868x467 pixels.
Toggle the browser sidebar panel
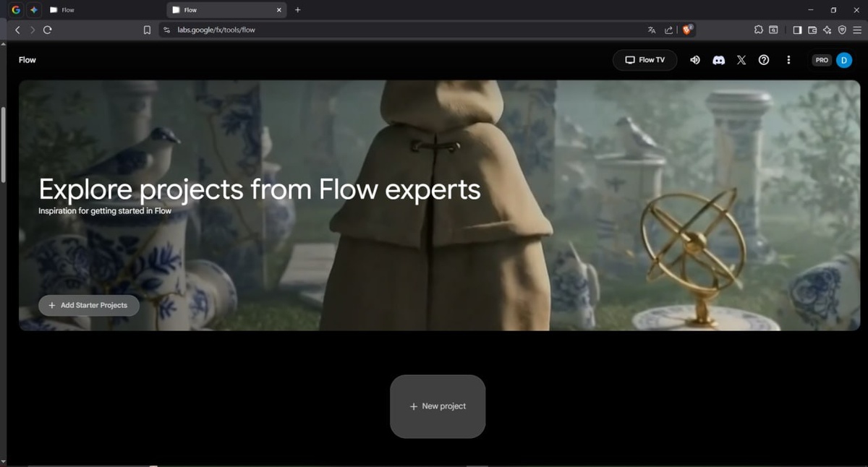pyautogui.click(x=797, y=30)
